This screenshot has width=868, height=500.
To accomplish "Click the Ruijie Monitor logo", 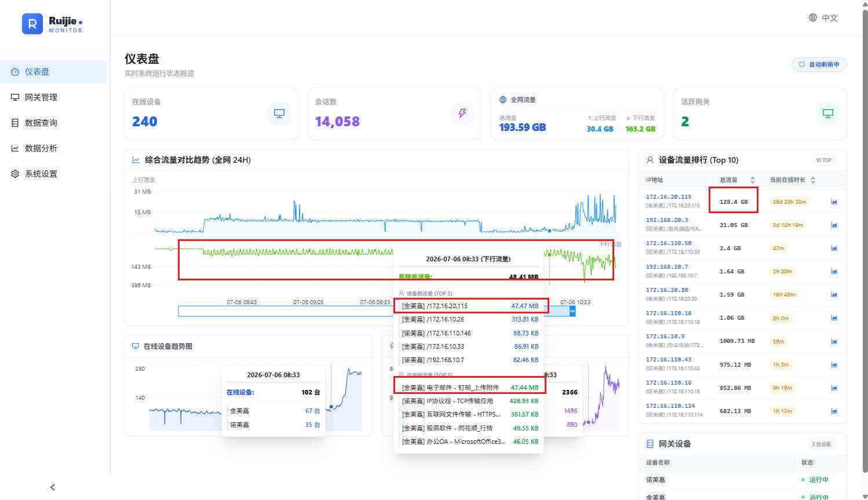I will point(53,24).
